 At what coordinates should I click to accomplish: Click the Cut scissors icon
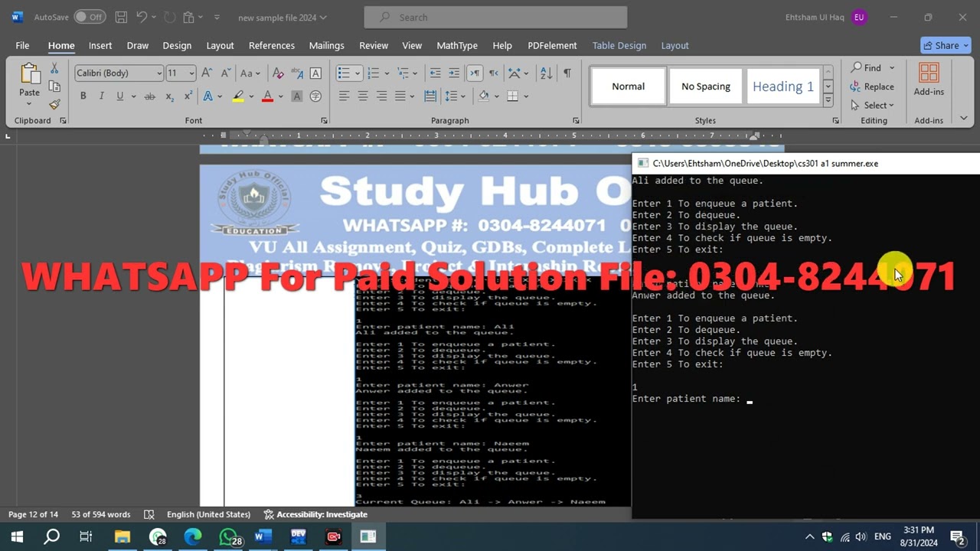pos(54,69)
